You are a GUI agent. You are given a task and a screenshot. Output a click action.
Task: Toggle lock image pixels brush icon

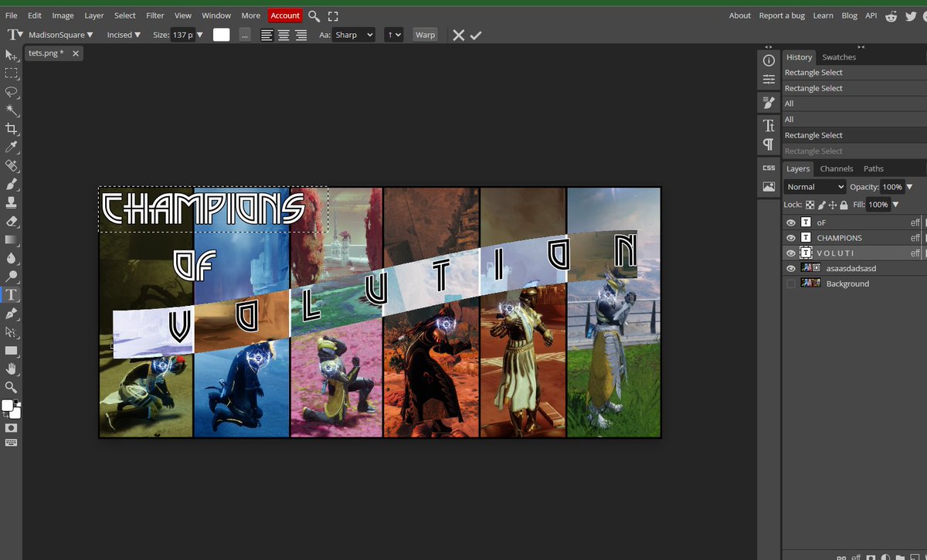(x=821, y=205)
